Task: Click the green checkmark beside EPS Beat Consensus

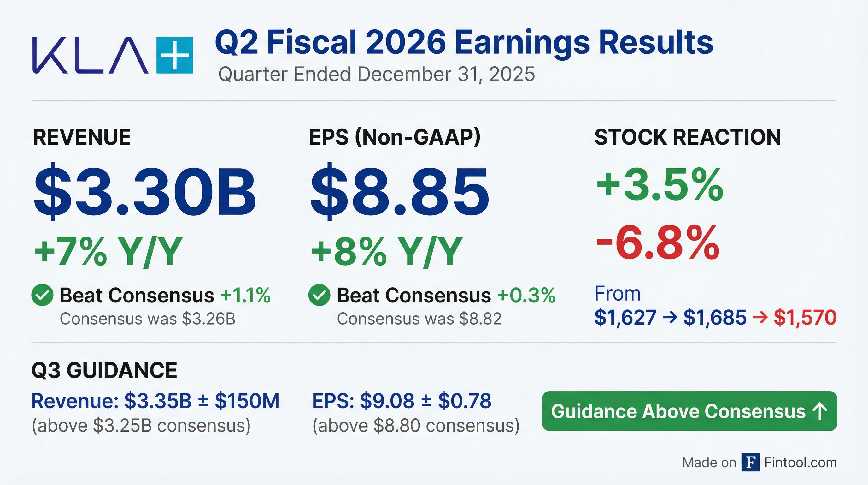Action: tap(319, 295)
